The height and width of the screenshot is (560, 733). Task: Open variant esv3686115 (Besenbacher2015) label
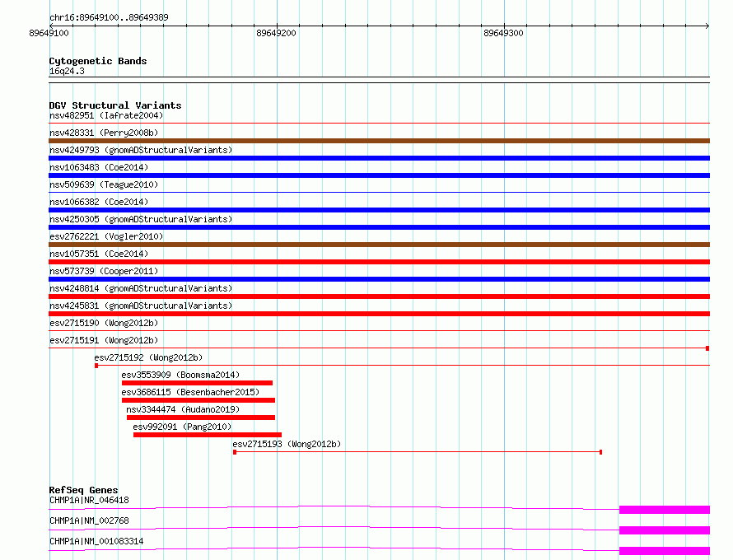(x=190, y=392)
